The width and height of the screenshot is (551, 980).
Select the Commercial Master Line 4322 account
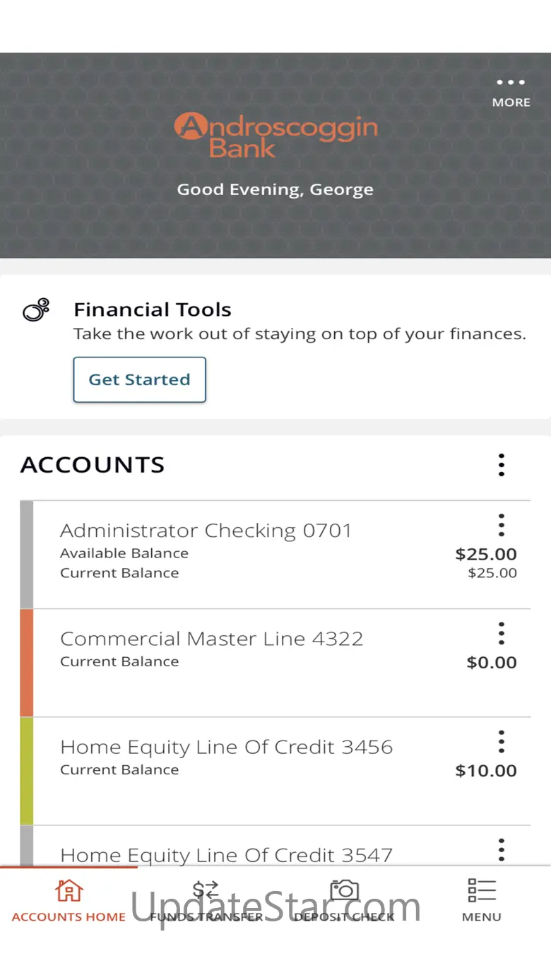275,663
